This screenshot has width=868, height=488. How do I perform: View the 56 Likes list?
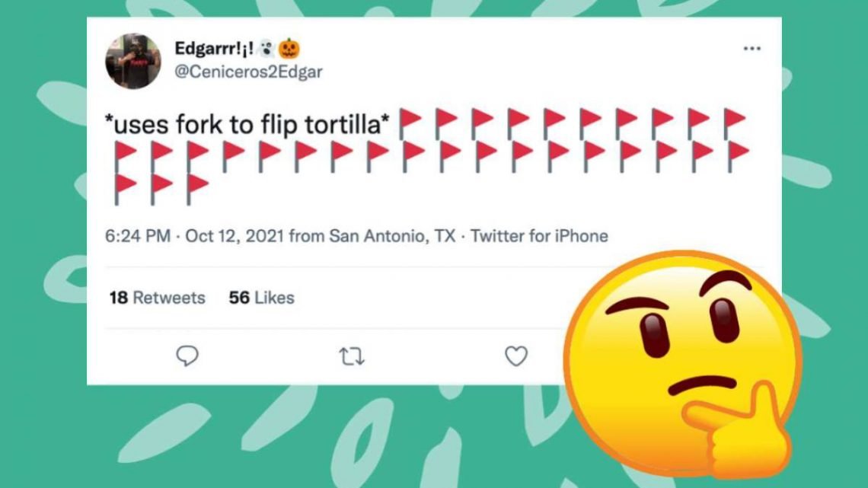[261, 298]
